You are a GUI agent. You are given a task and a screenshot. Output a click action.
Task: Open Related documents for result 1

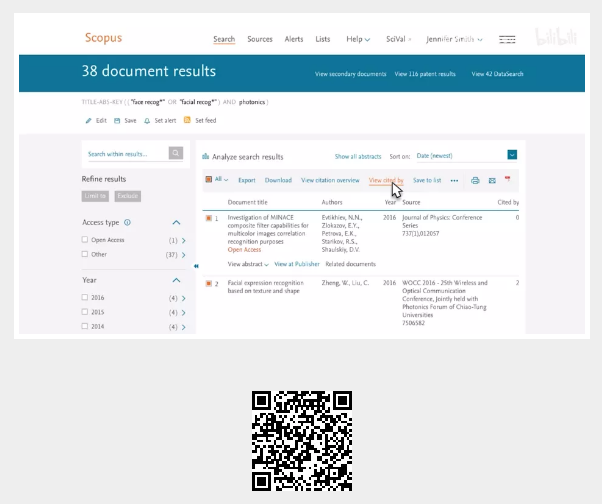[351, 264]
